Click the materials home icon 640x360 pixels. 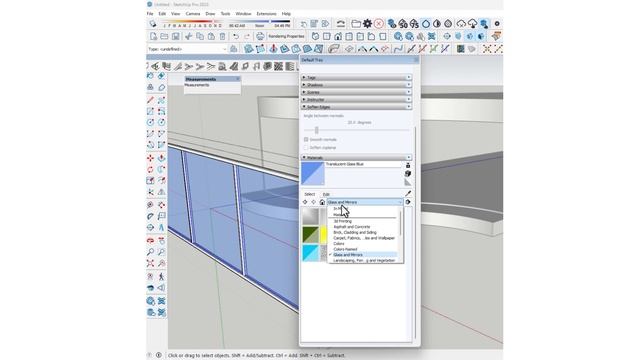[322, 202]
